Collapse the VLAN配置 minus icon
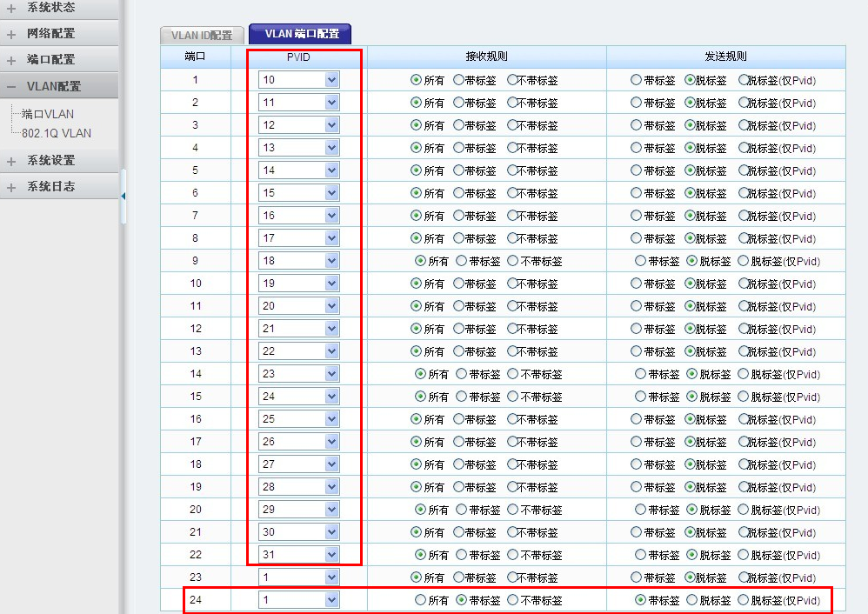 coord(11,87)
